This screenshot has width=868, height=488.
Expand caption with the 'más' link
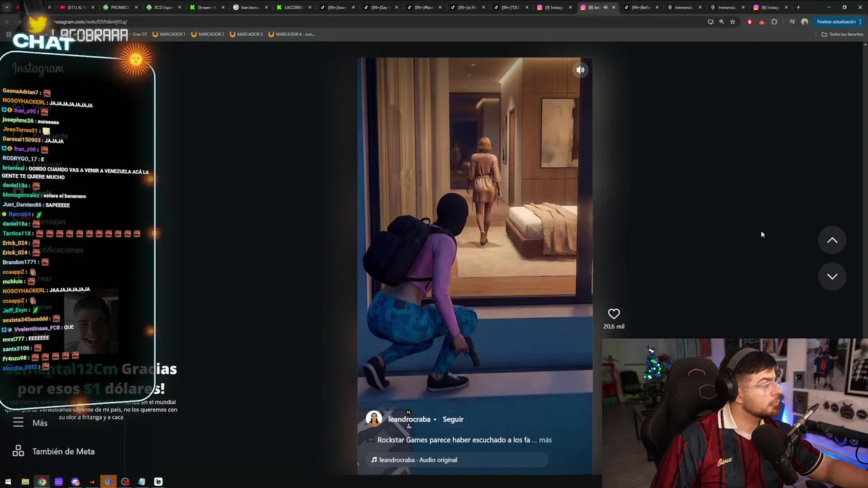point(545,440)
